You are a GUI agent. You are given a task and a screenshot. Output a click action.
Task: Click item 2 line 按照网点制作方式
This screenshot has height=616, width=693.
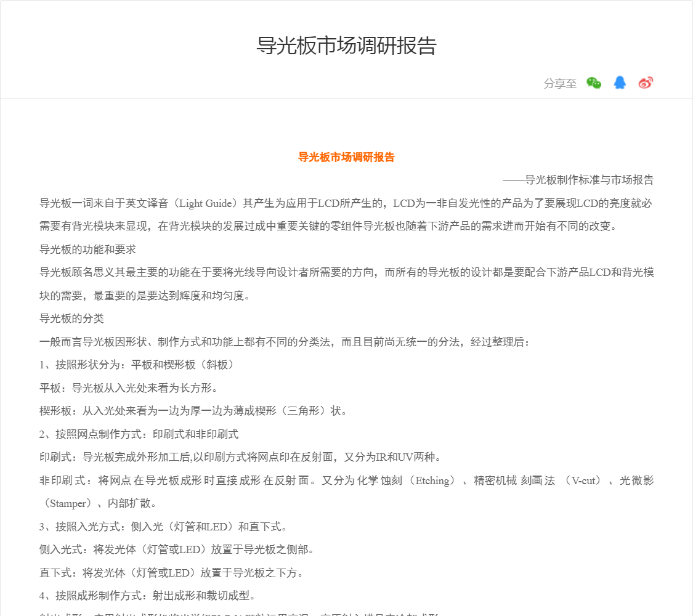pos(139,434)
